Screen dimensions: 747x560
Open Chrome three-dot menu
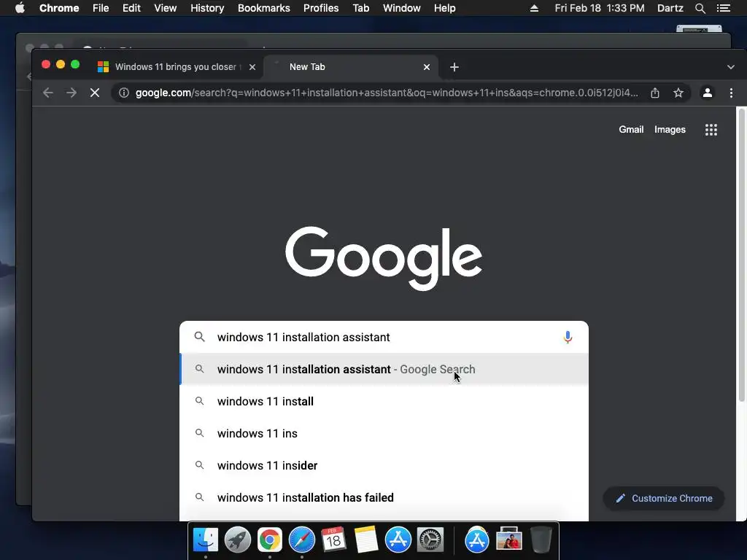click(x=731, y=93)
